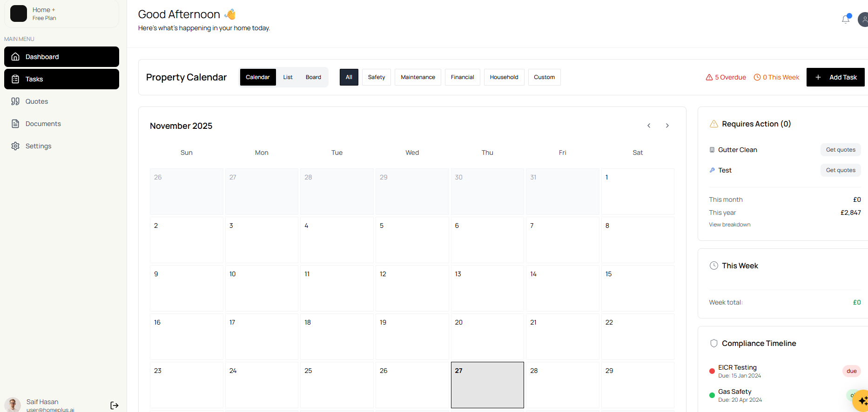The height and width of the screenshot is (412, 868).
Task: Select November 27 calendar cell
Action: click(487, 385)
